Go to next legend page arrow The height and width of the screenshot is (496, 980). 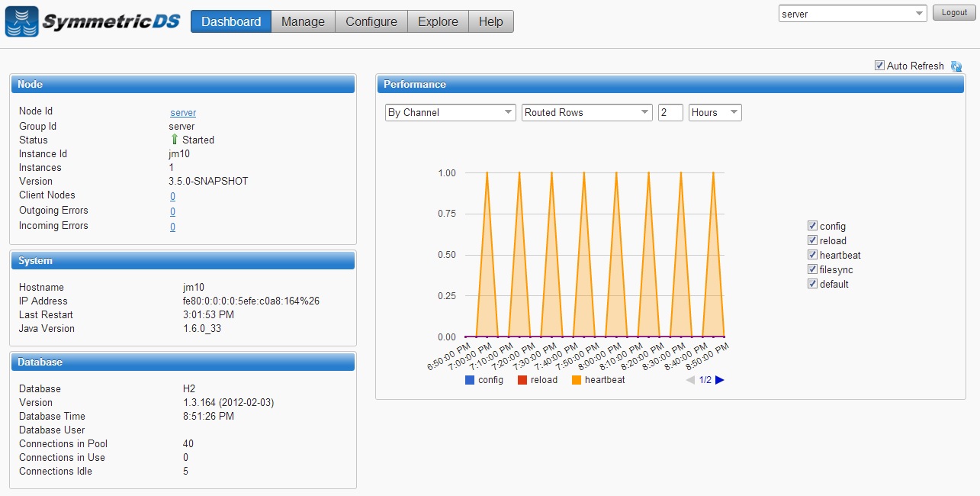click(x=720, y=380)
